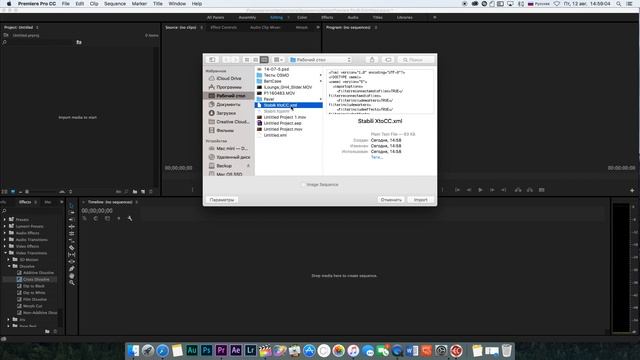Expand the Lumetri Presets folder

pyautogui.click(x=5, y=226)
